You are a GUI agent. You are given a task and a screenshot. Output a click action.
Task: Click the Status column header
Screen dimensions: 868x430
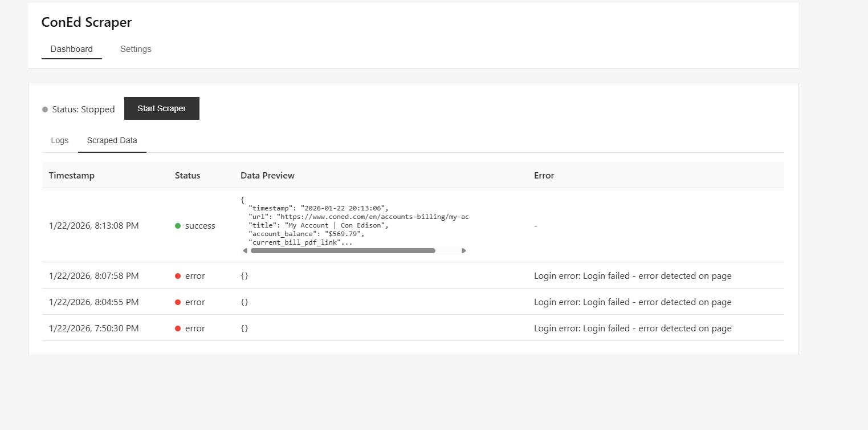pyautogui.click(x=188, y=176)
